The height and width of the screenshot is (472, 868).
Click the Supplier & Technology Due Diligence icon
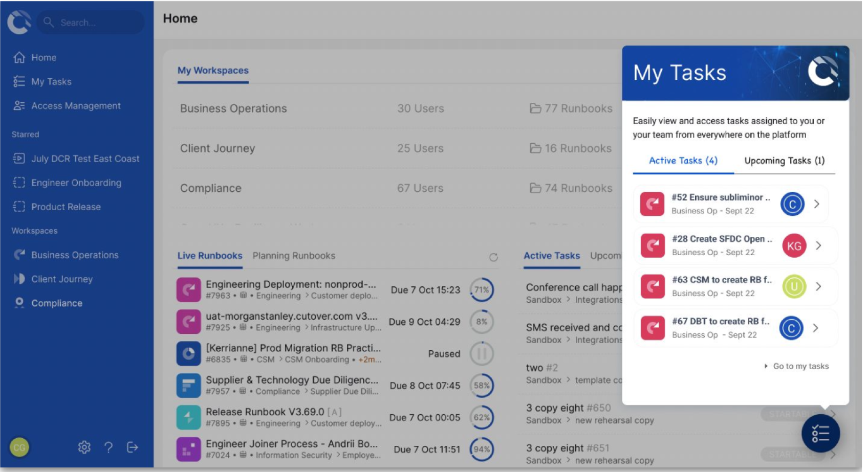click(x=188, y=385)
